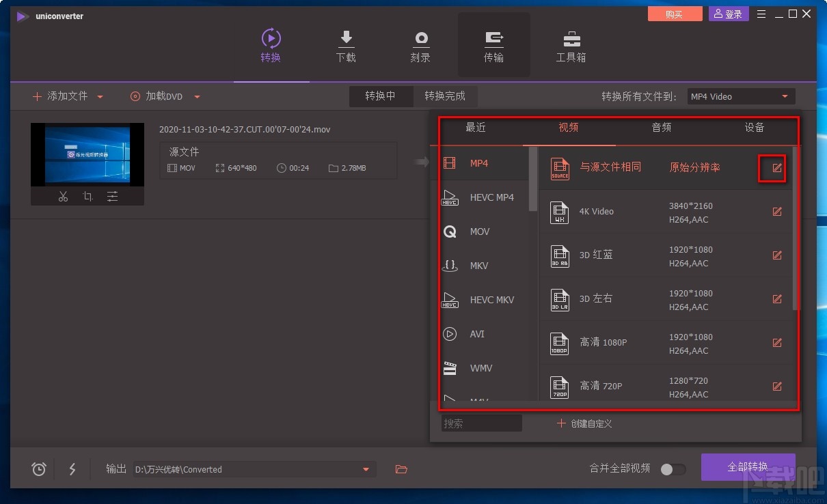The height and width of the screenshot is (504, 827).
Task: Toggle 合并全部视频 switch on
Action: pos(673,469)
